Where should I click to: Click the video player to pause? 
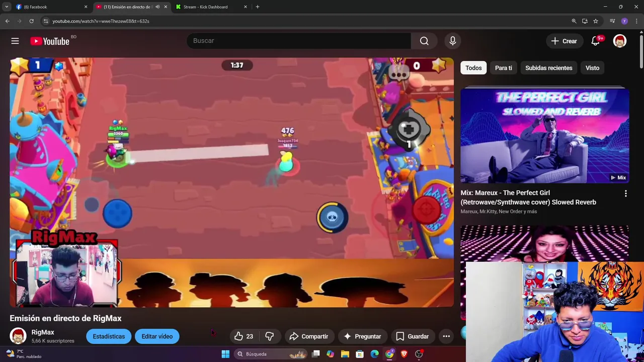click(x=231, y=182)
